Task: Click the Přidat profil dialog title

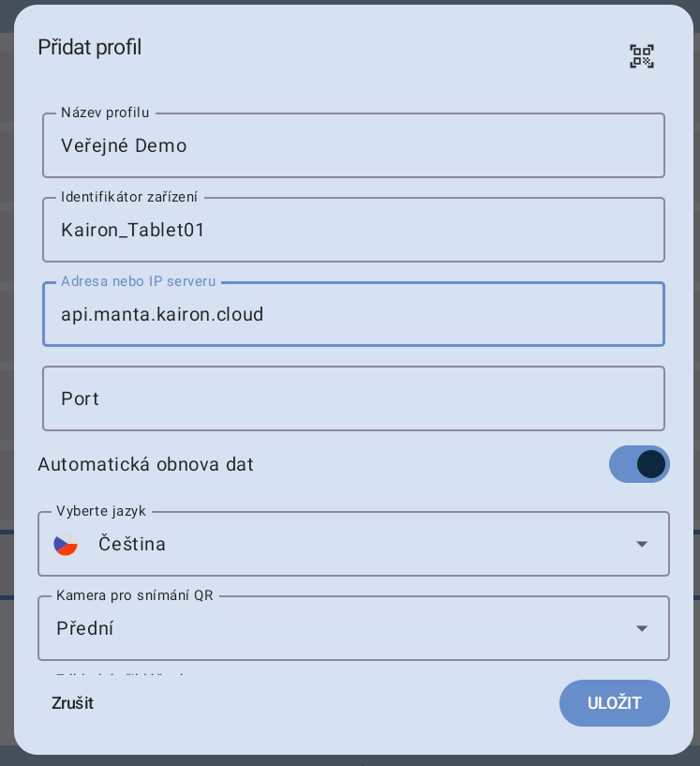Action: pos(90,47)
